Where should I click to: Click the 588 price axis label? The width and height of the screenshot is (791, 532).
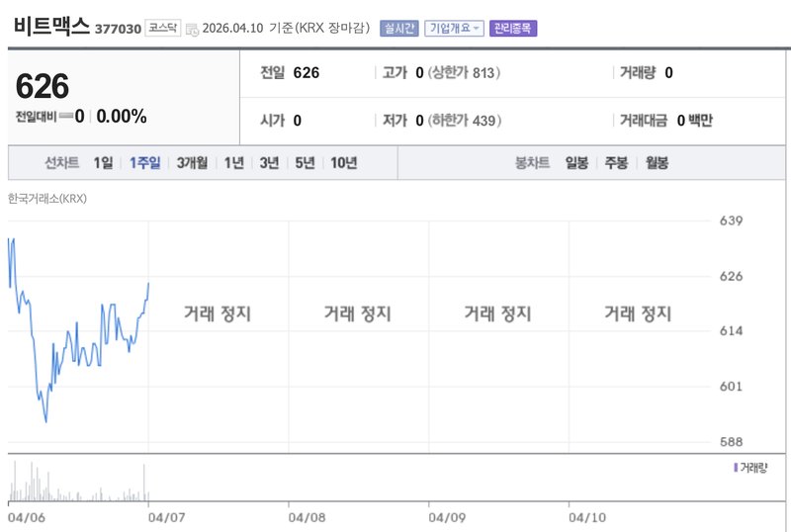point(731,442)
